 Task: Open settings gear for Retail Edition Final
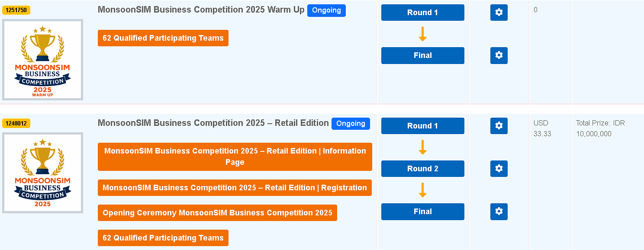499,212
